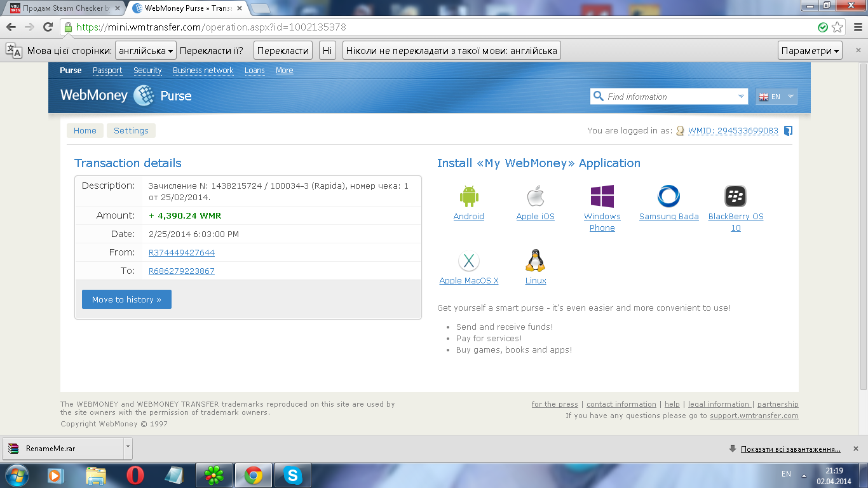Click the WMID: 294533699083 link
Viewport: 868px width, 488px height.
[733, 131]
